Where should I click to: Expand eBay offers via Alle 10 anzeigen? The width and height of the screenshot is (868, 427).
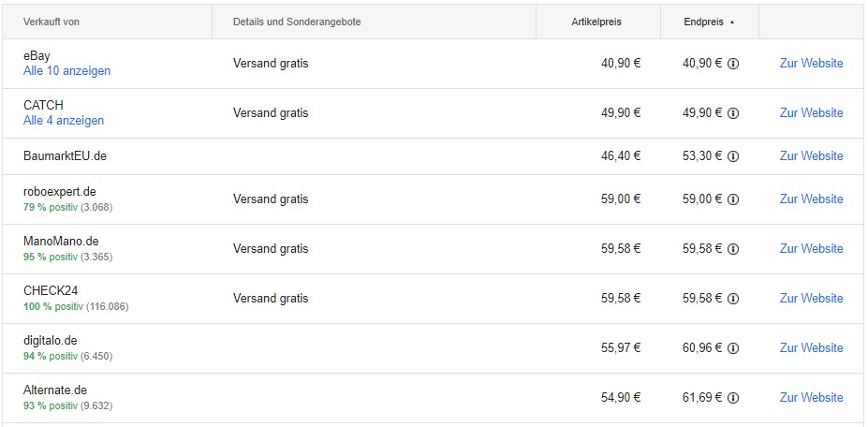pyautogui.click(x=67, y=71)
